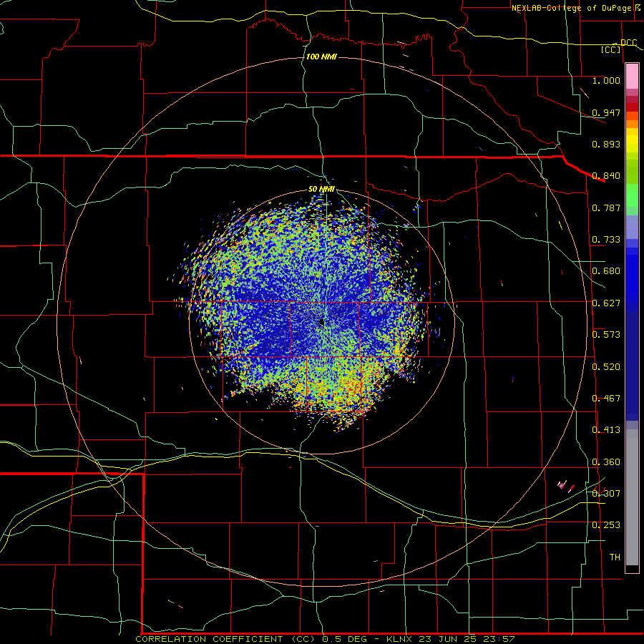Select the 0.253 scale value
This screenshot has width=644, height=644.
pos(606,525)
